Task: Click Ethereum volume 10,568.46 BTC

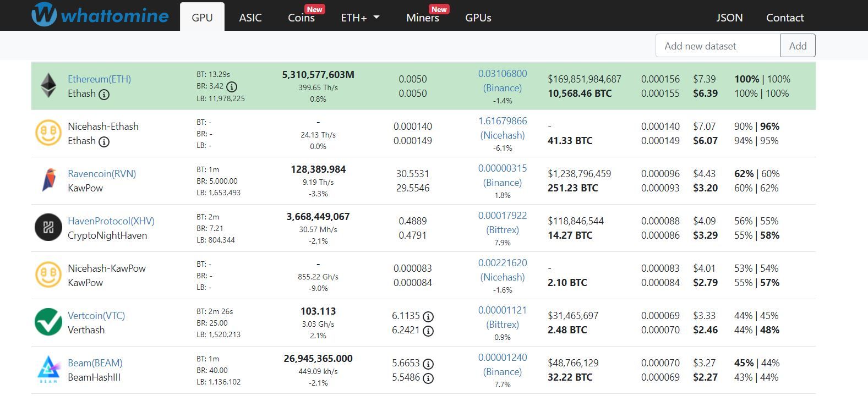Action: click(580, 94)
